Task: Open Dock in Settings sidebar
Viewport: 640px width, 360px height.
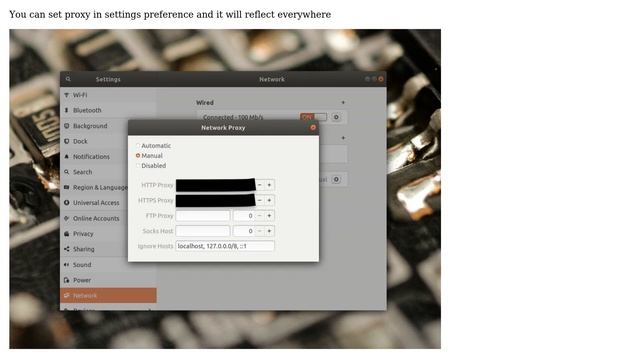Action: (x=94, y=141)
